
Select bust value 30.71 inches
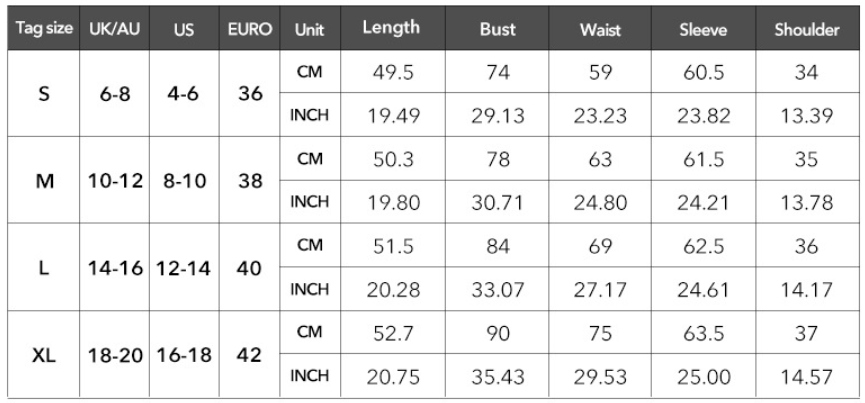[497, 202]
